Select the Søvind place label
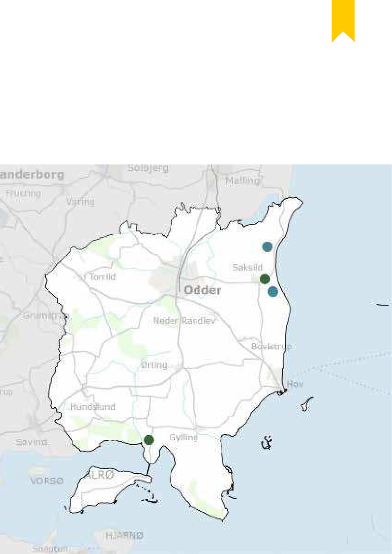This screenshot has height=554, width=392. pyautogui.click(x=32, y=442)
